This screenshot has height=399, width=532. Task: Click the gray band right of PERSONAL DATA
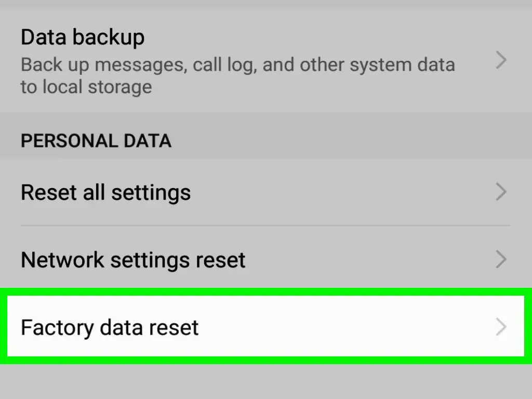point(350,141)
